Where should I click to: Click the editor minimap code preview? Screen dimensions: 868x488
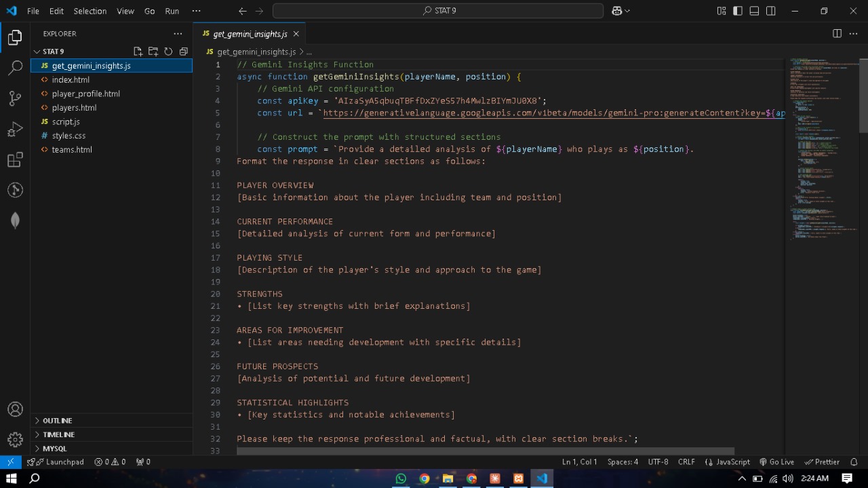click(823, 149)
